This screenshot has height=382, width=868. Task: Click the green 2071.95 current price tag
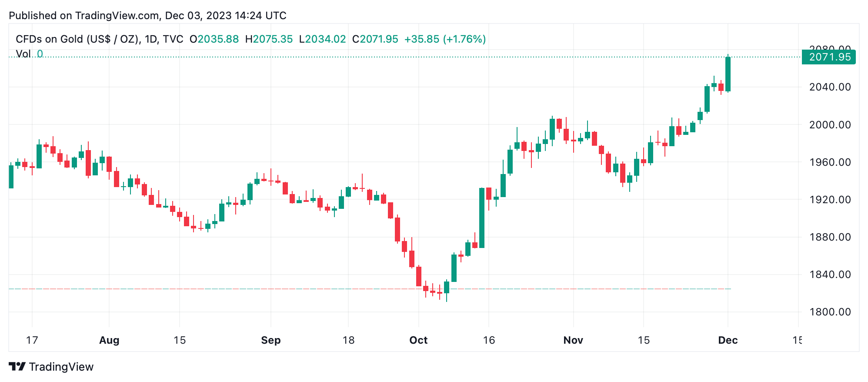coord(829,57)
